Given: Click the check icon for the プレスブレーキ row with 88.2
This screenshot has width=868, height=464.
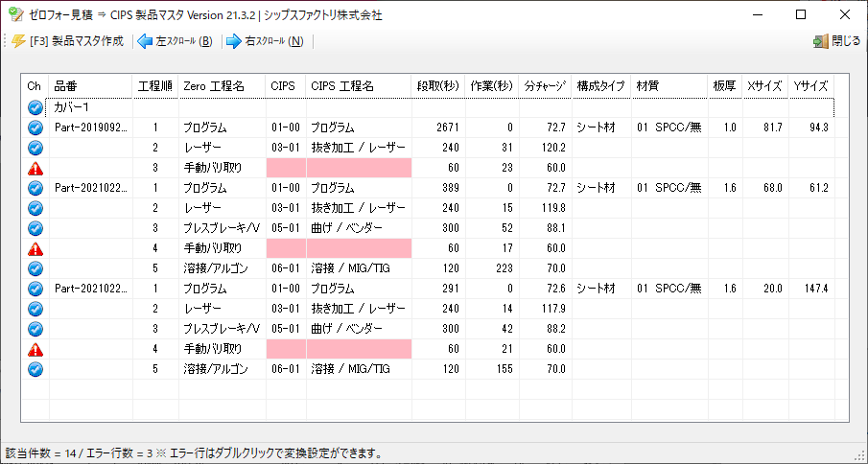Looking at the screenshot, I should pyautogui.click(x=35, y=329).
